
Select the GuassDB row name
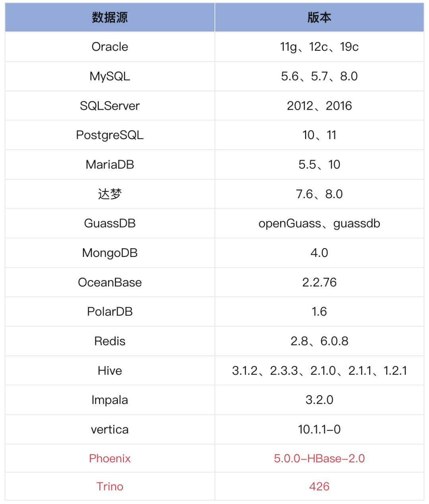110,223
